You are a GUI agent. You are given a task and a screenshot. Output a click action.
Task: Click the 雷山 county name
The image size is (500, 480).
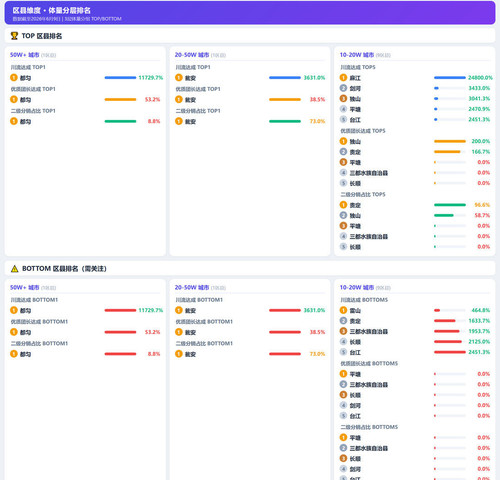pos(355,311)
